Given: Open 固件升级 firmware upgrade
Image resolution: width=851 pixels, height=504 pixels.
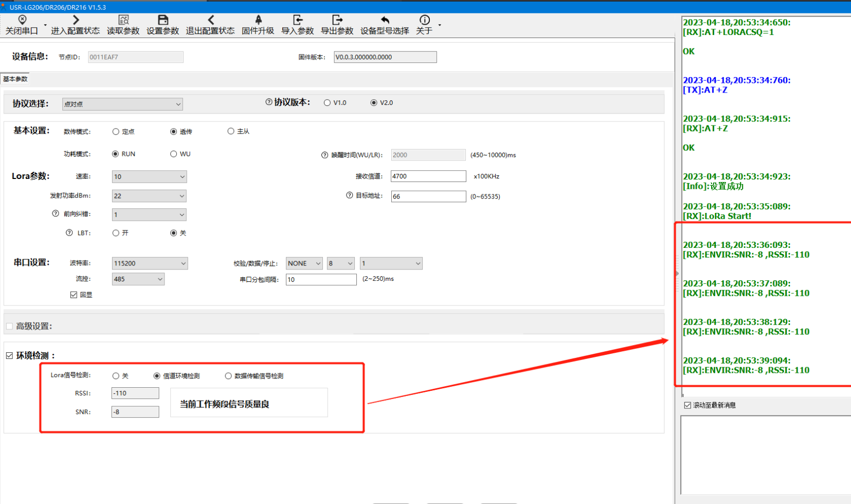Looking at the screenshot, I should [258, 20].
